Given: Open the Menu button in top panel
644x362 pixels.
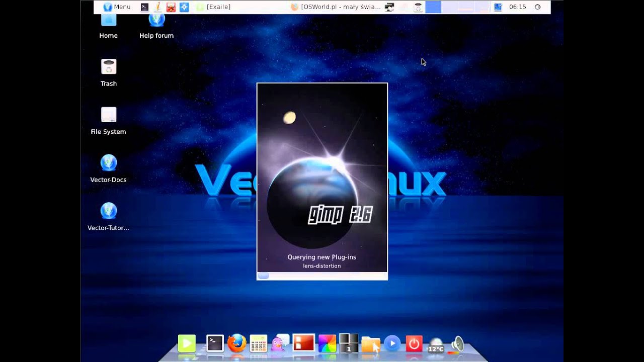Looking at the screenshot, I should (117, 7).
